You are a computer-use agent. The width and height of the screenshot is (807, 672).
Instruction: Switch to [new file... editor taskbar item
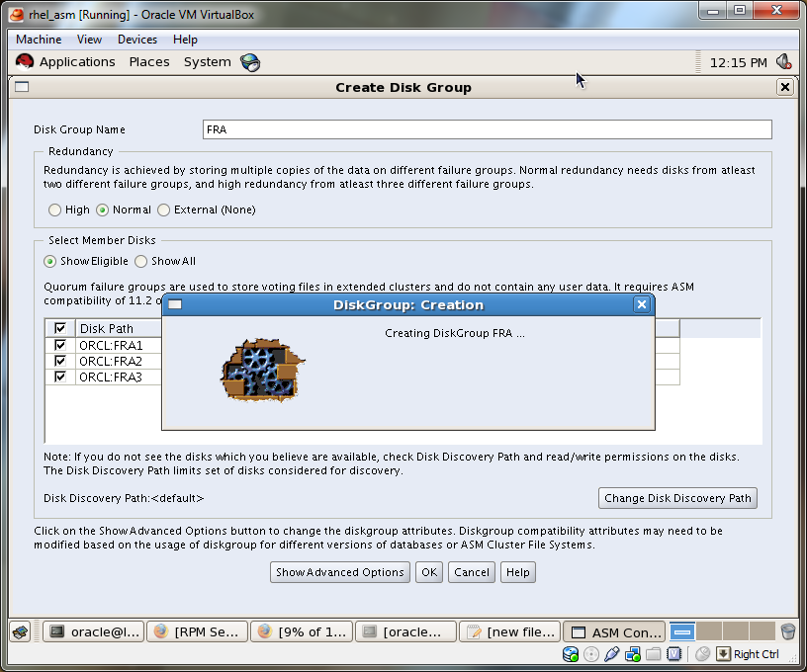(x=509, y=631)
